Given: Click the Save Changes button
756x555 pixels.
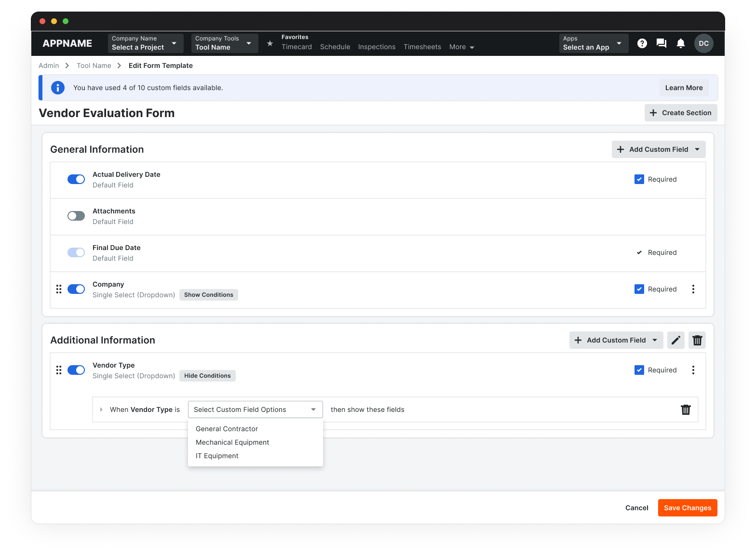Looking at the screenshot, I should click(x=687, y=508).
